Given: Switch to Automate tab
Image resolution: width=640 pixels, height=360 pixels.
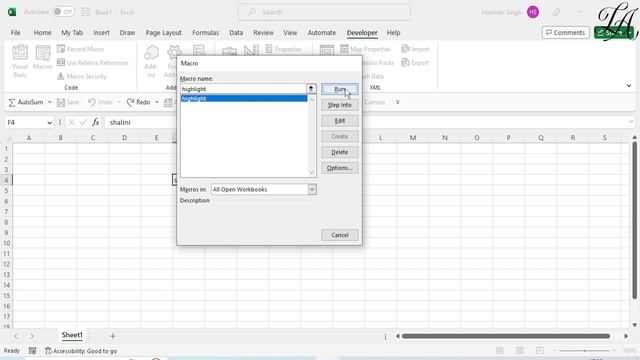Looking at the screenshot, I should point(322,33).
